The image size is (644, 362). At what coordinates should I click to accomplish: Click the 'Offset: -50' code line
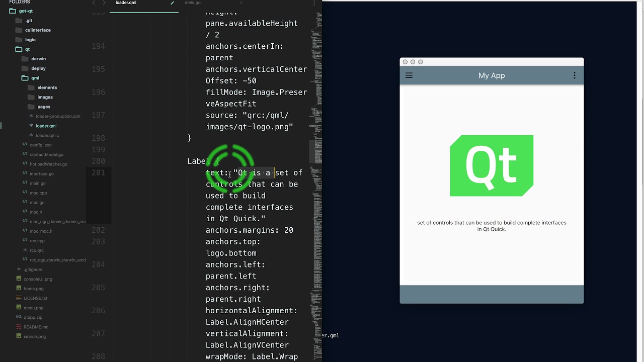click(231, 80)
